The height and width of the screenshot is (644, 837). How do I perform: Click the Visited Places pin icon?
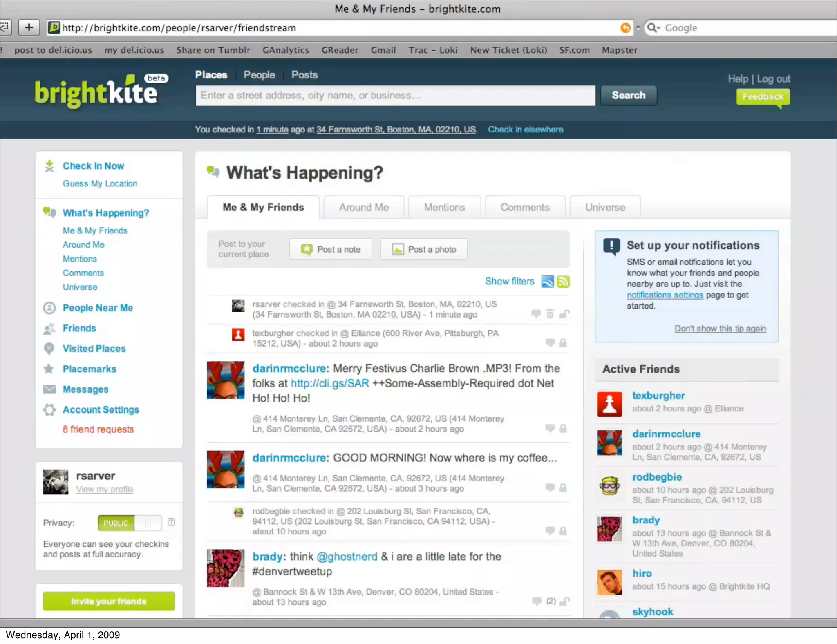[49, 349]
